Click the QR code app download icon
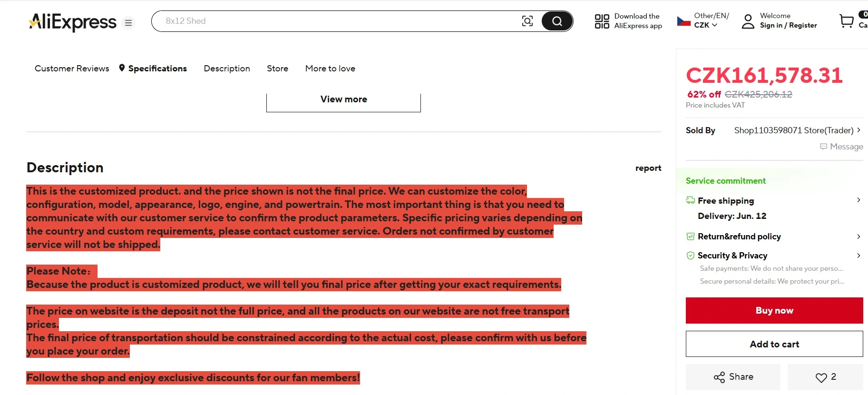The image size is (868, 395). coord(602,21)
